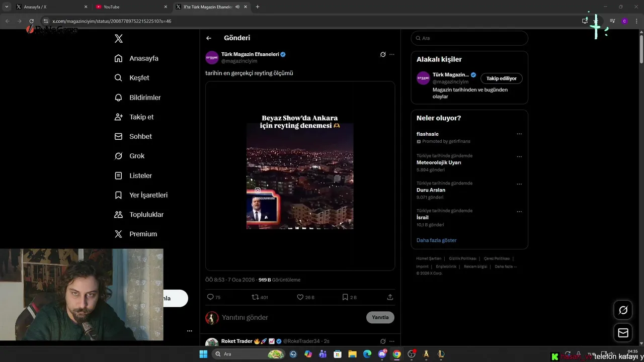Open Grok icon on Roket Trader's reply
The height and width of the screenshot is (362, 644).
click(x=383, y=341)
